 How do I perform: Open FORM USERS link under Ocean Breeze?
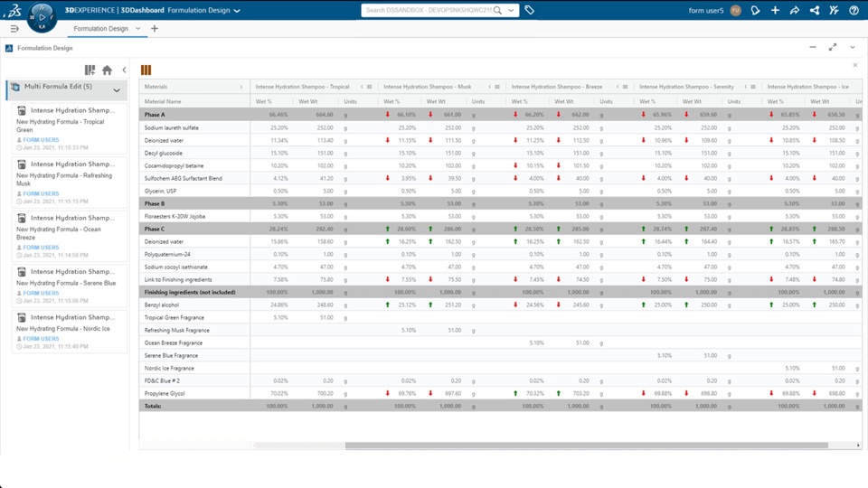[41, 248]
